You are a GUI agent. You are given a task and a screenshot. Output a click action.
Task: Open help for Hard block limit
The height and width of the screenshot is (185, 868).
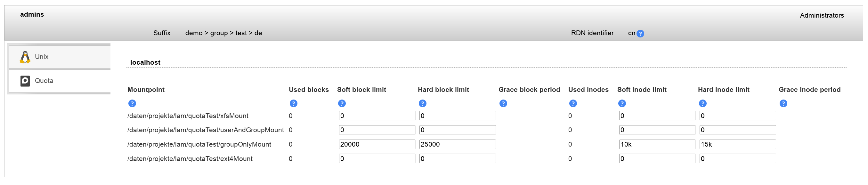tap(422, 103)
